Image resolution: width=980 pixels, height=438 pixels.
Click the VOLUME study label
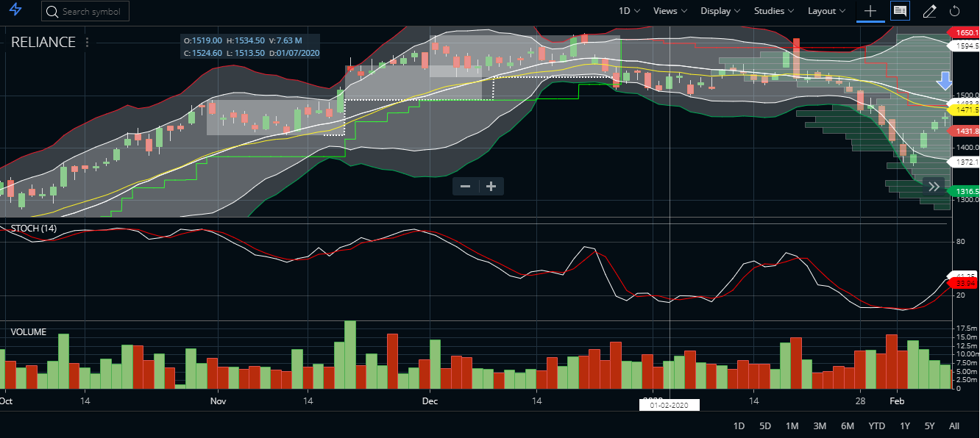[29, 332]
